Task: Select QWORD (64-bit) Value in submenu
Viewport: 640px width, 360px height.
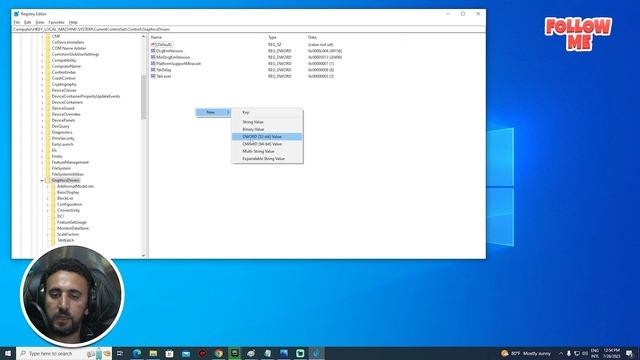Action: 267,144
